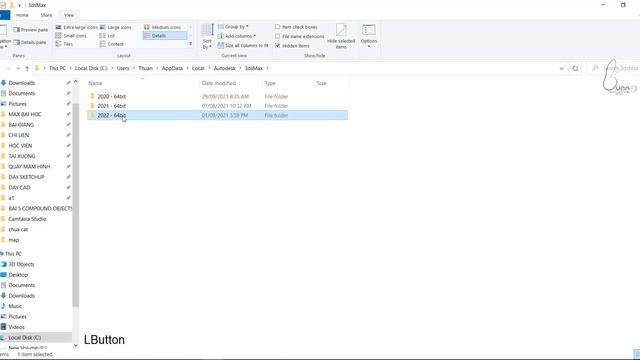Switch to Small icons layout
Screen dimensions: 640x360
click(71, 36)
